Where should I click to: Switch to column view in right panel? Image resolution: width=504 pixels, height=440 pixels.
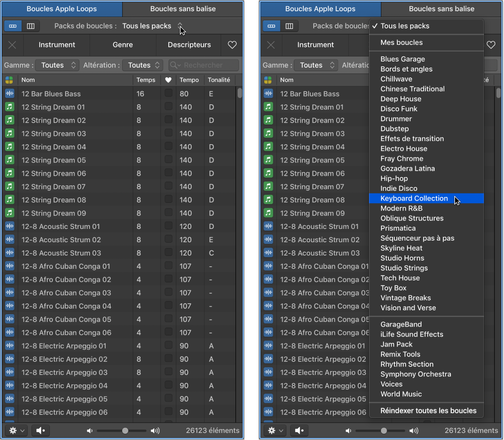click(x=289, y=26)
